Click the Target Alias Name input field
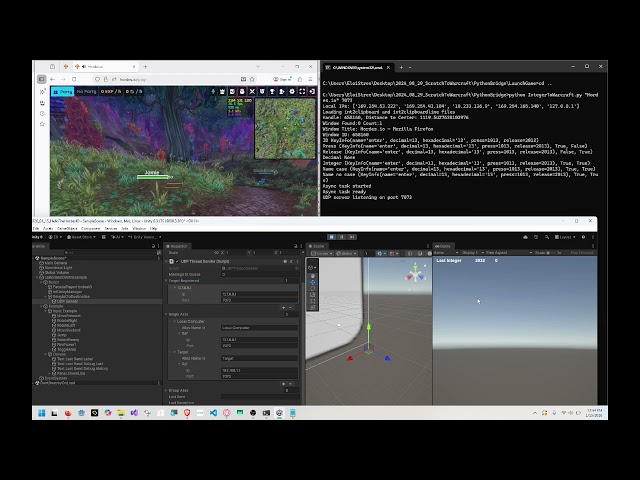The height and width of the screenshot is (480, 640). tap(260, 358)
